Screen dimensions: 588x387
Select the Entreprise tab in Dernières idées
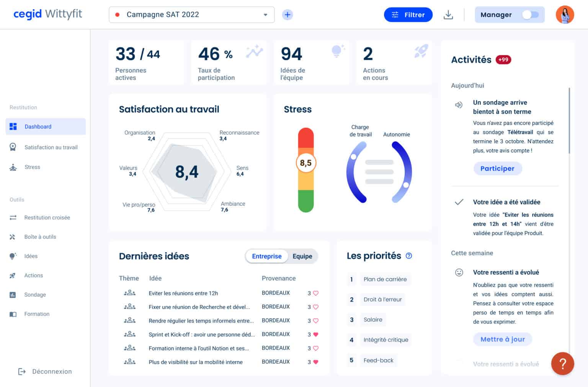pyautogui.click(x=266, y=256)
